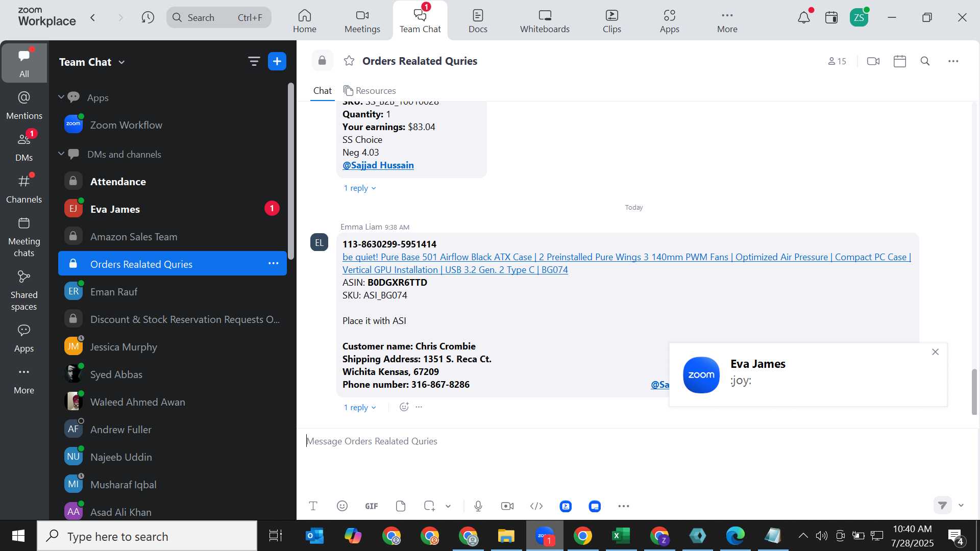The image size is (980, 551).
Task: Close the Eva James notification popup
Action: point(935,352)
